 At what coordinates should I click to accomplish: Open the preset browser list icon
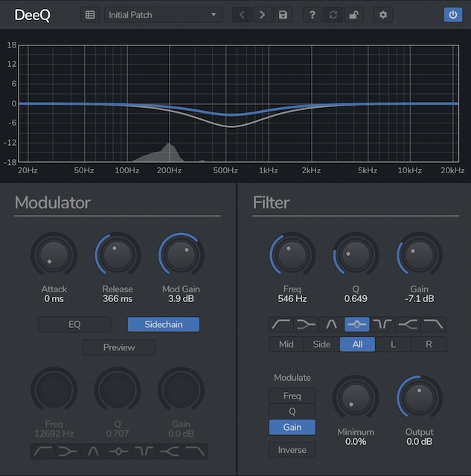(90, 15)
